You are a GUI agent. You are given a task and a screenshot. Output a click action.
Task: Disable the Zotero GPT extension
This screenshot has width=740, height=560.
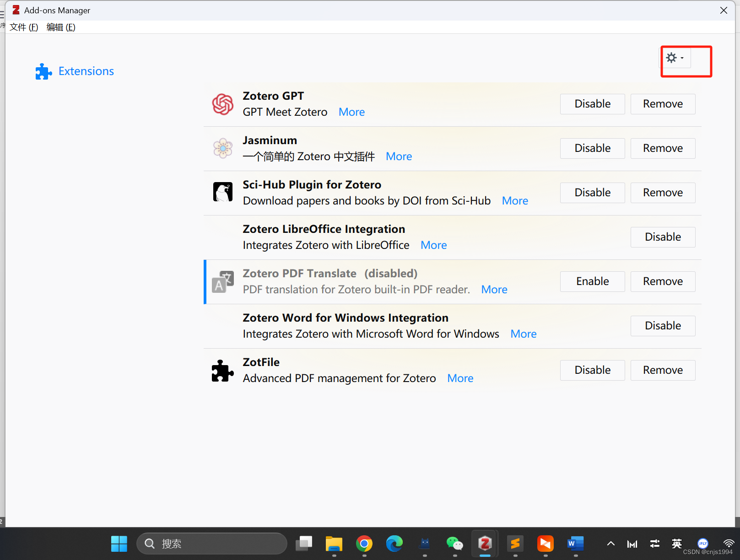(592, 104)
